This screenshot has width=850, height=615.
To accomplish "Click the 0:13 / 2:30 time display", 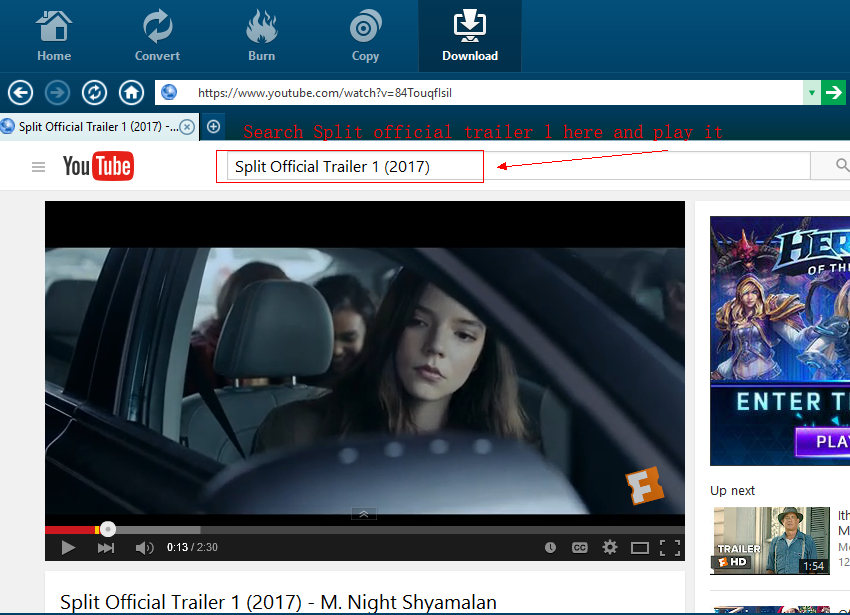I will coord(192,548).
